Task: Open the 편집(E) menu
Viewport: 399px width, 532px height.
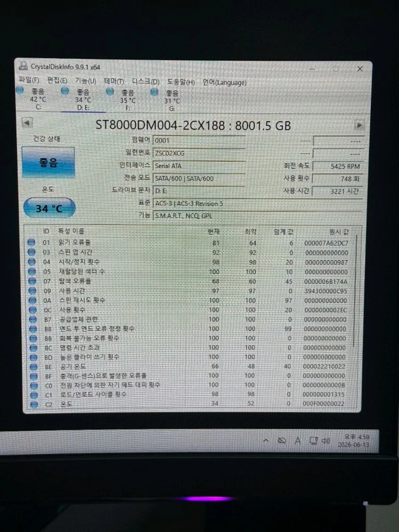Action: coord(57,80)
